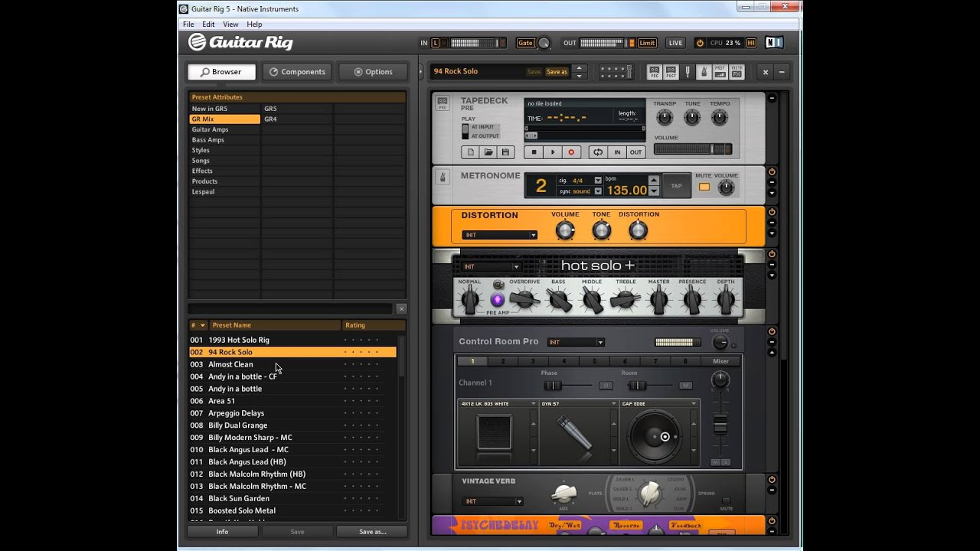The height and width of the screenshot is (551, 980).
Task: Click the Native Instruments NI logo
Action: pyautogui.click(x=775, y=43)
